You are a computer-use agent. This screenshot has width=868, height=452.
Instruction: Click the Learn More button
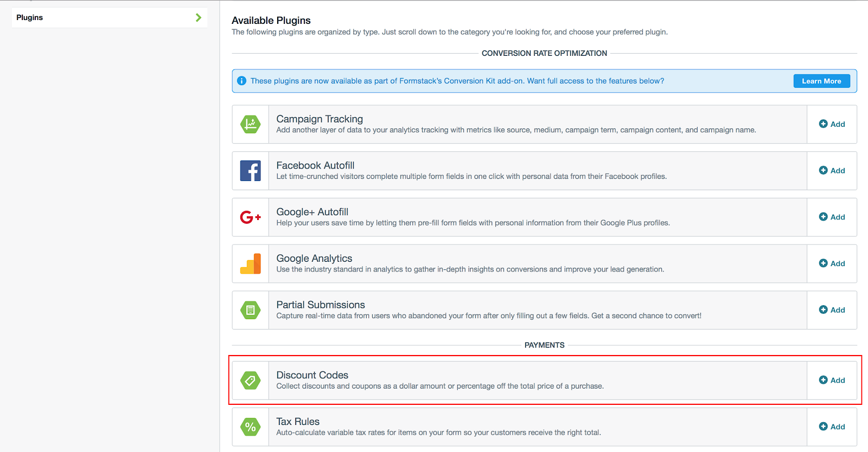pyautogui.click(x=821, y=80)
